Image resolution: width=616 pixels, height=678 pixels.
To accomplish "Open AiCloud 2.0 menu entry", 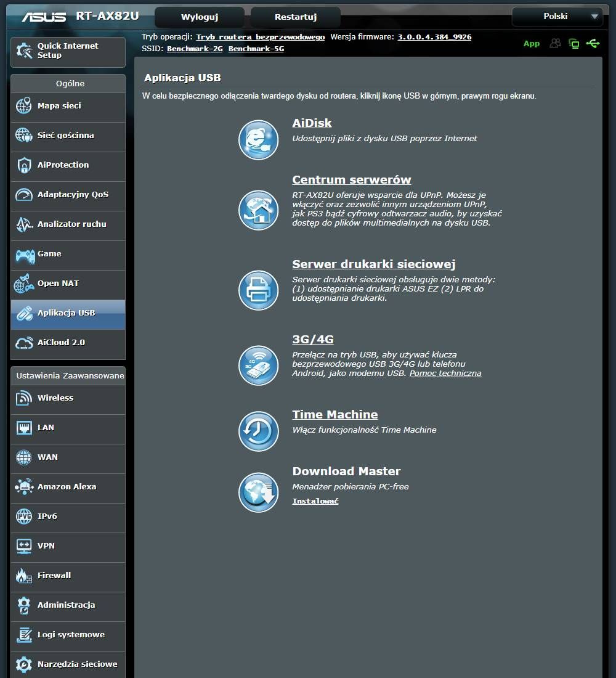I will click(68, 344).
